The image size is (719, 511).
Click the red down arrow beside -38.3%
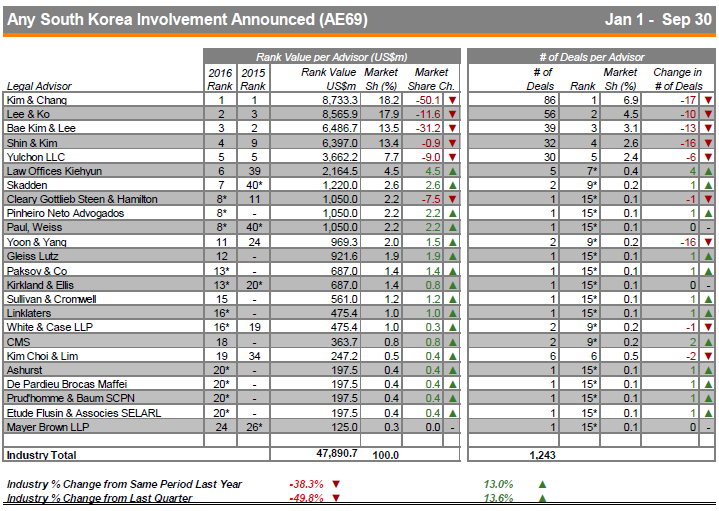pyautogui.click(x=336, y=484)
